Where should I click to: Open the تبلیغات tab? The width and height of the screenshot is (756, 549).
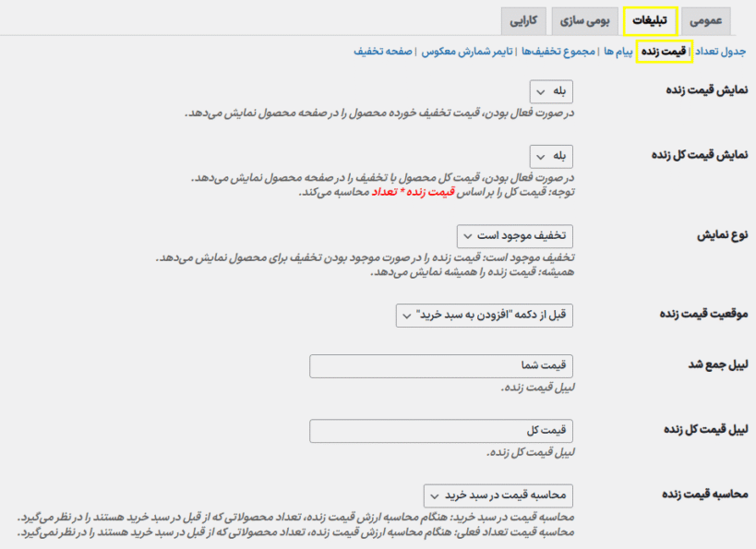(x=650, y=20)
